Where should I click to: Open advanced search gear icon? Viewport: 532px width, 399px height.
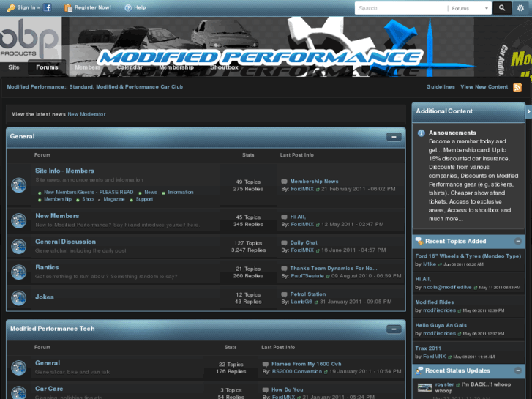click(520, 8)
